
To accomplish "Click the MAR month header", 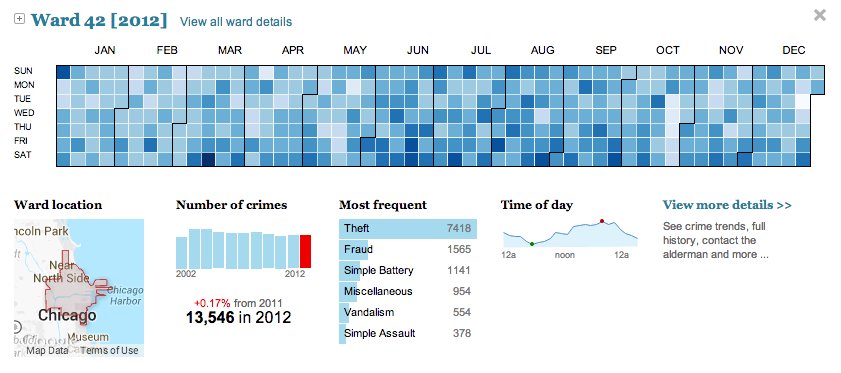I will [x=230, y=50].
